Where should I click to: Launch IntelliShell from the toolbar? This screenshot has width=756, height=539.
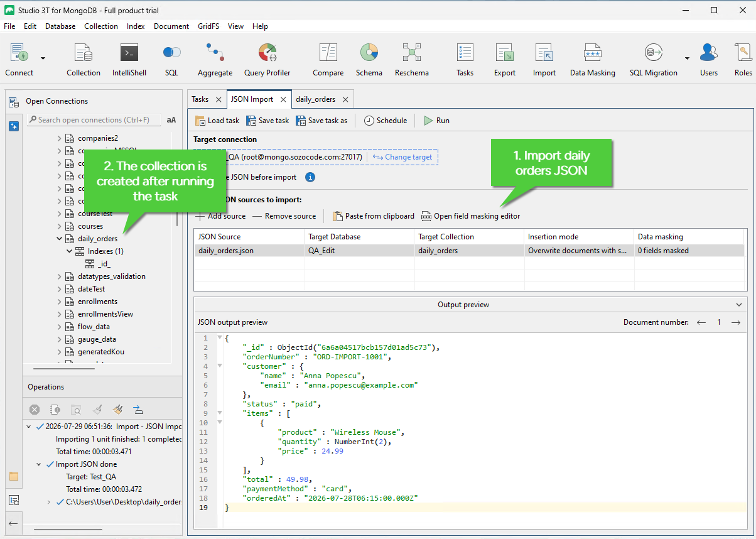[129, 60]
